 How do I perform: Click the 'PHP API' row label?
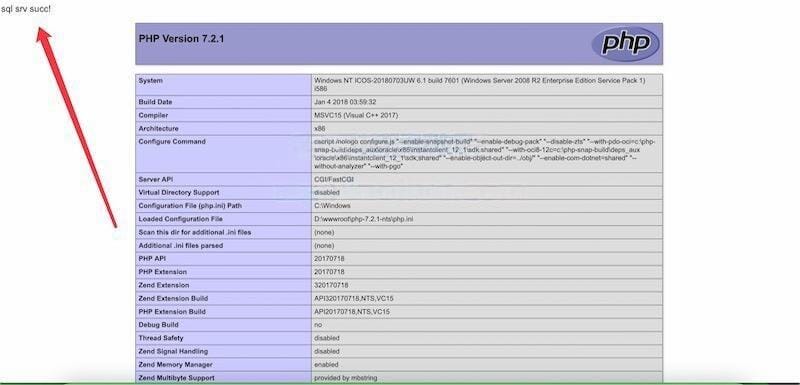152,259
